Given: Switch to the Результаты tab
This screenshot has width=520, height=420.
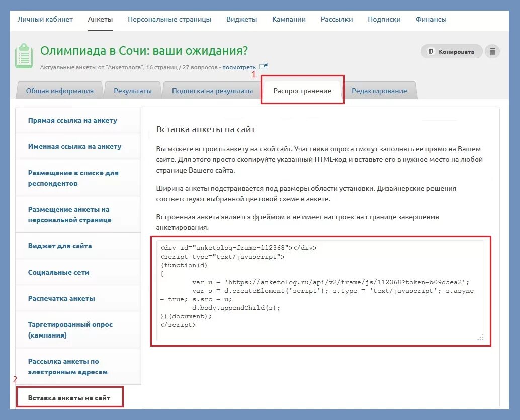Looking at the screenshot, I should pyautogui.click(x=133, y=91).
